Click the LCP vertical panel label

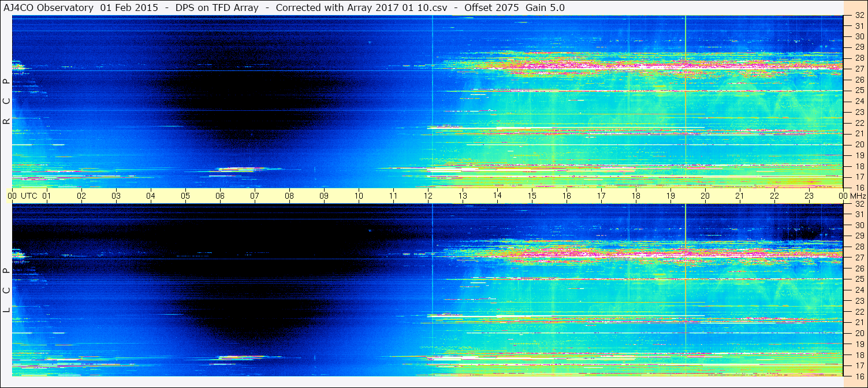6,290
